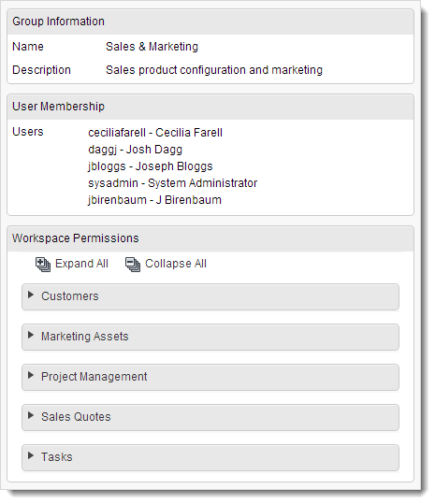Open the Tasks permissions row
Viewport: 435px width, 504px height.
tap(210, 457)
